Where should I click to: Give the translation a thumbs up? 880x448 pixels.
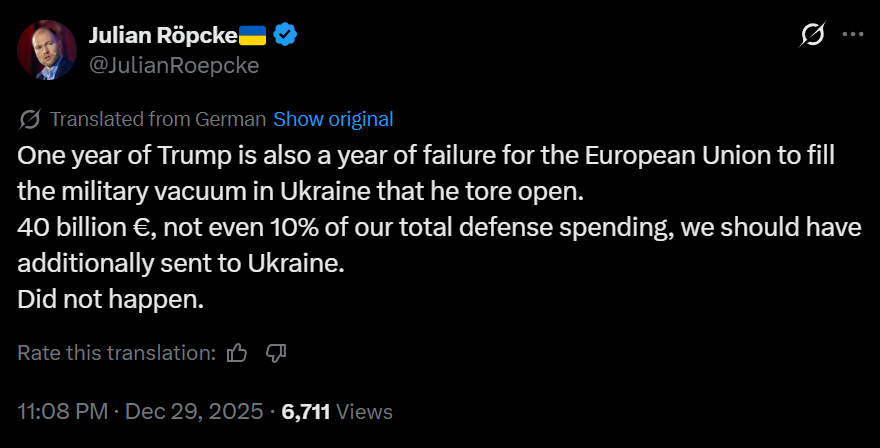(x=237, y=353)
